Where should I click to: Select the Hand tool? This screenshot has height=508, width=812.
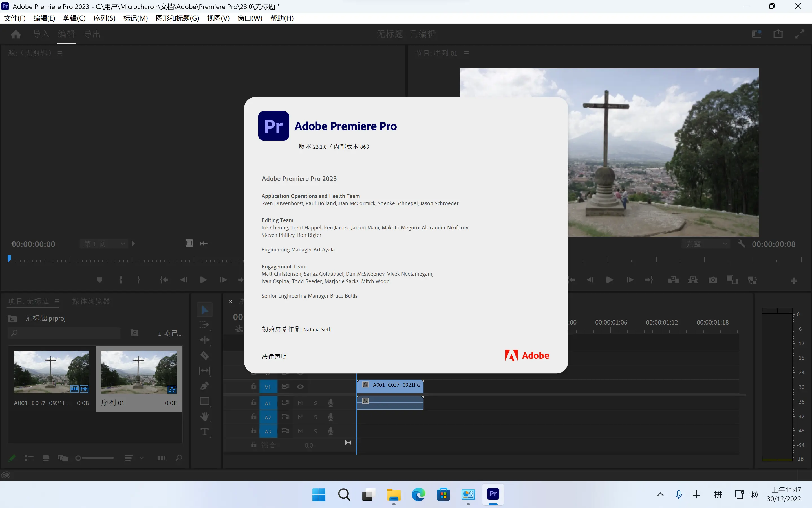point(204,416)
